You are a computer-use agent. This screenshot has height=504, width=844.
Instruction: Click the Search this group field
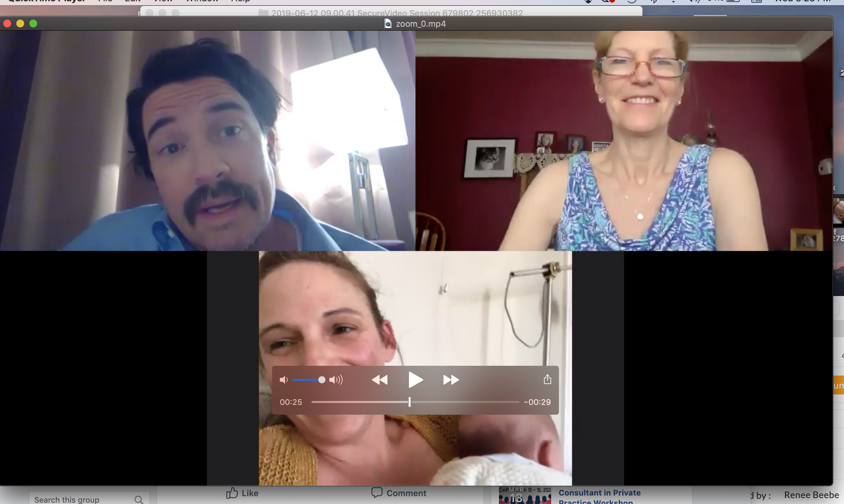point(82,499)
